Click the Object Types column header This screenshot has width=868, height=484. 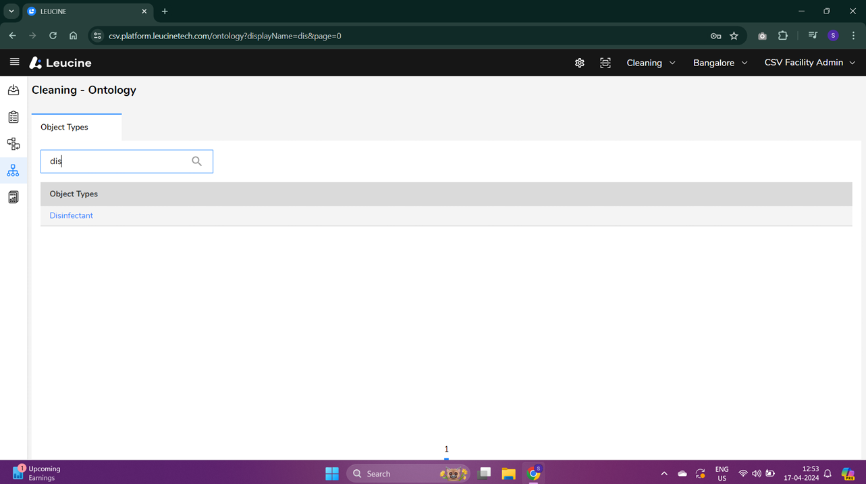coord(74,194)
